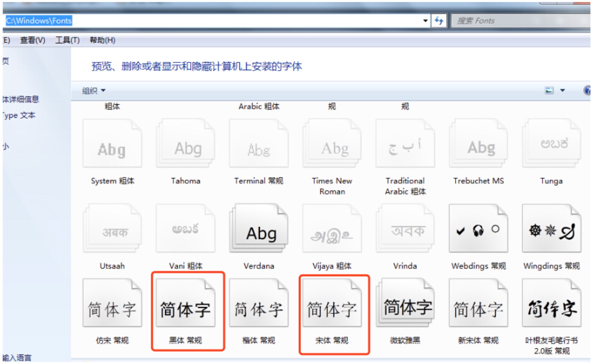Open the help question mark icon
Screen dimensions: 607x364
pos(587,91)
